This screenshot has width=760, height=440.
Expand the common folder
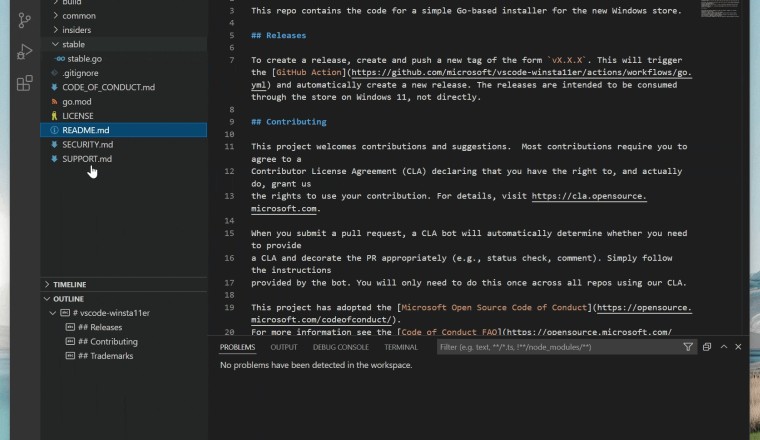[55, 16]
